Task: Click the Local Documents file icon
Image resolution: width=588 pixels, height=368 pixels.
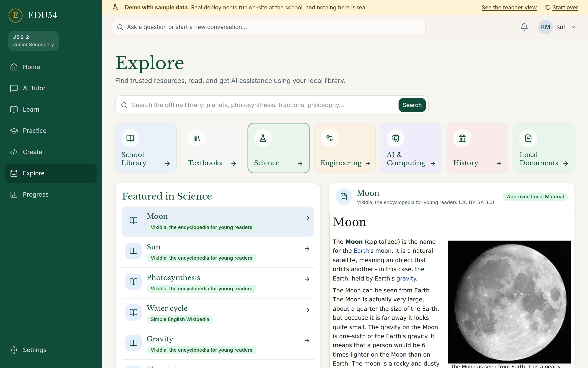Action: (528, 138)
